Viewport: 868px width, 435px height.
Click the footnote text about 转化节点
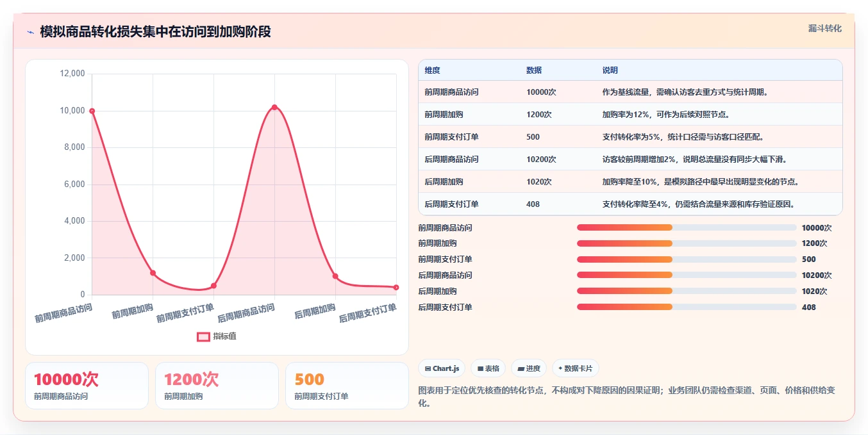626,397
